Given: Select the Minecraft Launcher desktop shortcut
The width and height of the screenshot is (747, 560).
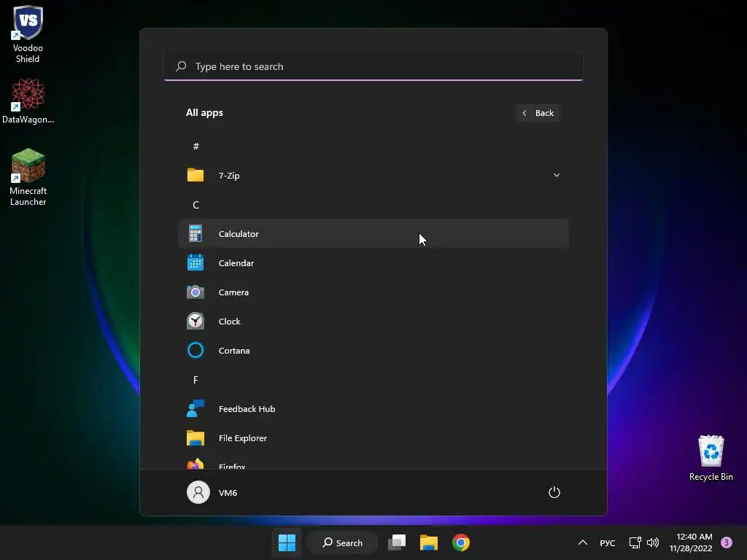Looking at the screenshot, I should pos(28,177).
